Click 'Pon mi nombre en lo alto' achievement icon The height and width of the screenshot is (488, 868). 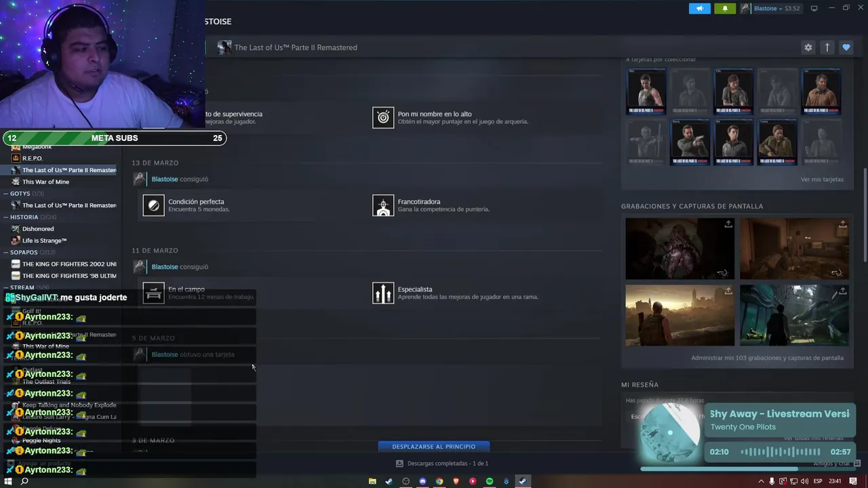click(x=383, y=117)
